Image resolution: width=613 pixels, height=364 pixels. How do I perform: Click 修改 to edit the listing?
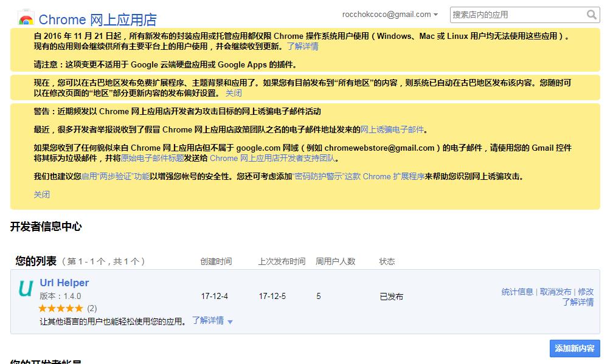click(x=585, y=292)
